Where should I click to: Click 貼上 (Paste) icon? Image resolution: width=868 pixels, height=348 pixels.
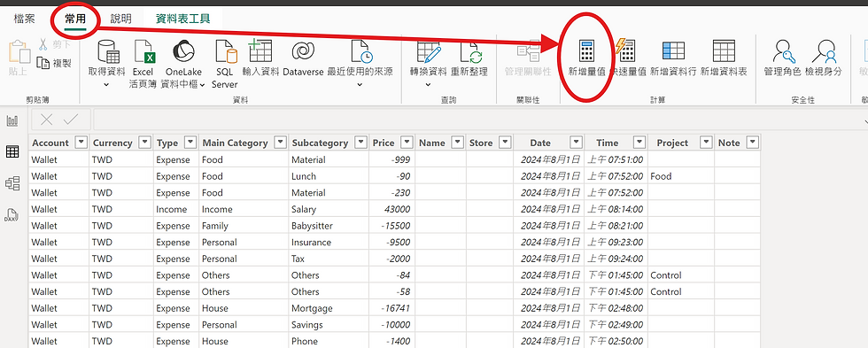19,51
